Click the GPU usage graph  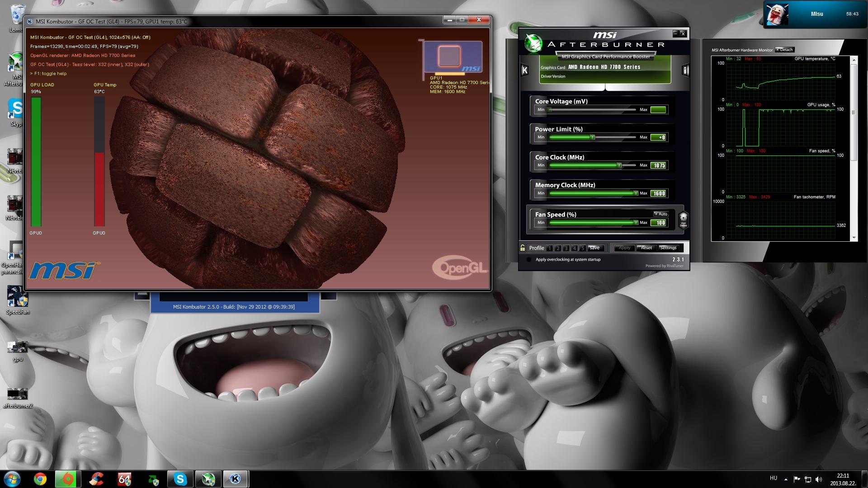point(781,127)
